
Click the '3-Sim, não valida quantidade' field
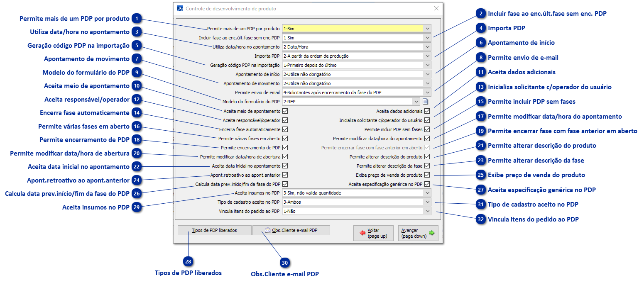(x=357, y=193)
